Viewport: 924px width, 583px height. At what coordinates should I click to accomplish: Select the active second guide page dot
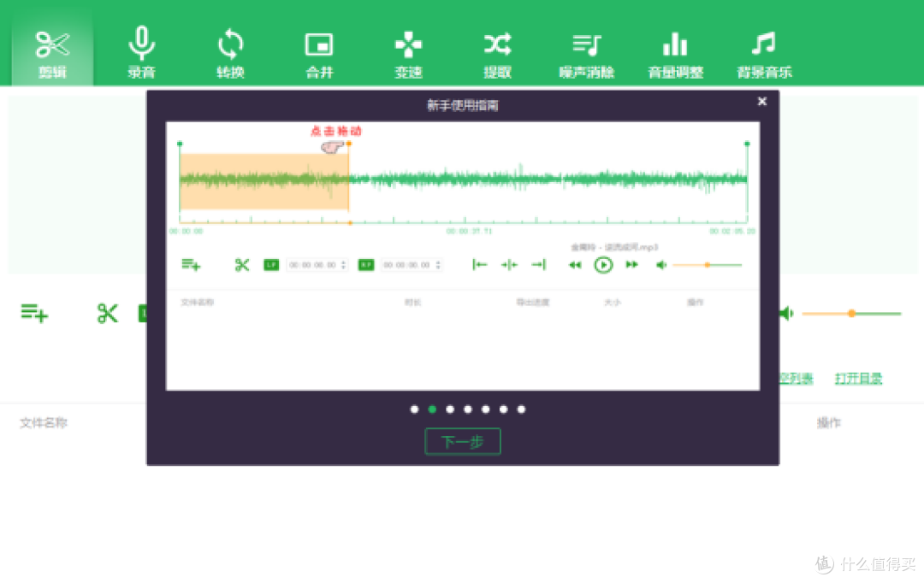coord(432,409)
